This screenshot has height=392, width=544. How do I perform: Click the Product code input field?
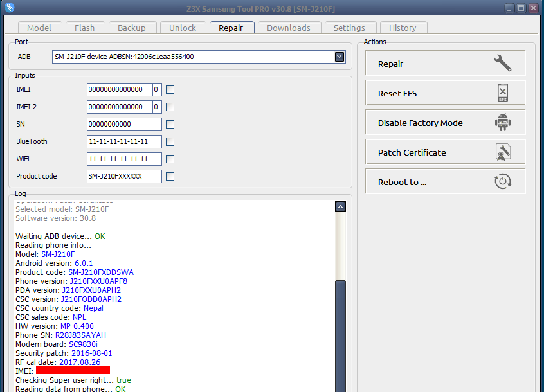tap(124, 177)
